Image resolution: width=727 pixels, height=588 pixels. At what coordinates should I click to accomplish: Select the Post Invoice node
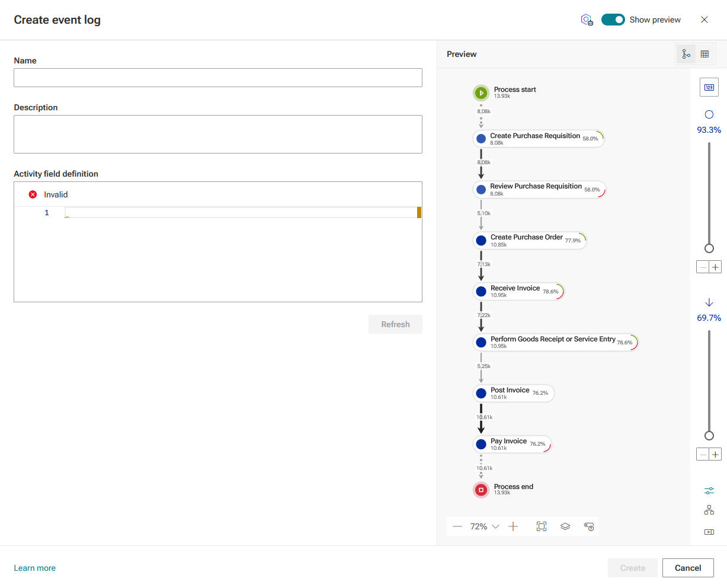coord(514,394)
